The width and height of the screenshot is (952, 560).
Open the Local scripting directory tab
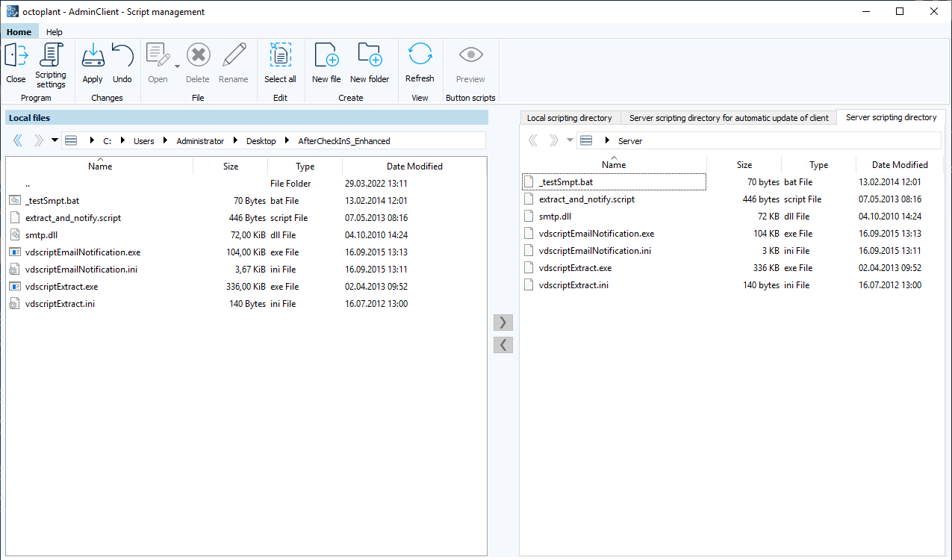[x=569, y=117]
